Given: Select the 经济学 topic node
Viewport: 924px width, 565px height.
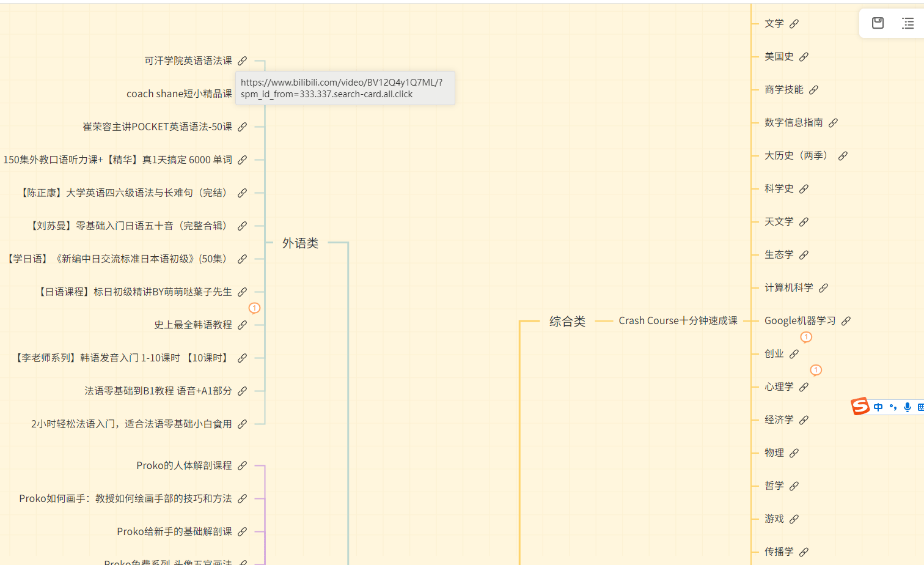Looking at the screenshot, I should (779, 420).
